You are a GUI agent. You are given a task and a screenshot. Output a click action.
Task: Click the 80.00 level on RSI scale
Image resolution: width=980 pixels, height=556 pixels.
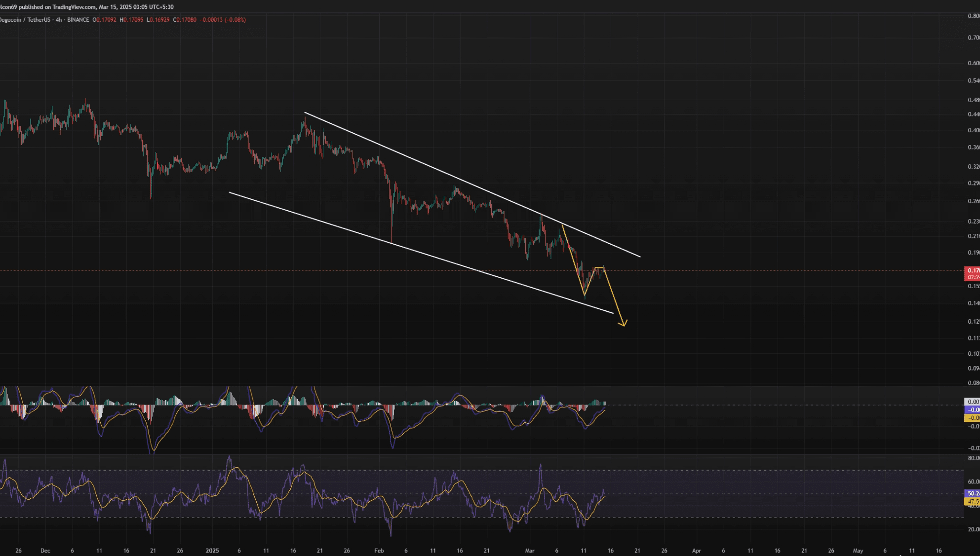coord(974,458)
